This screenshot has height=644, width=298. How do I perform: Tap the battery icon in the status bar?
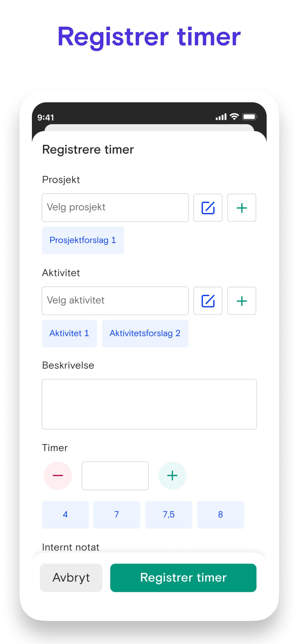click(x=250, y=117)
